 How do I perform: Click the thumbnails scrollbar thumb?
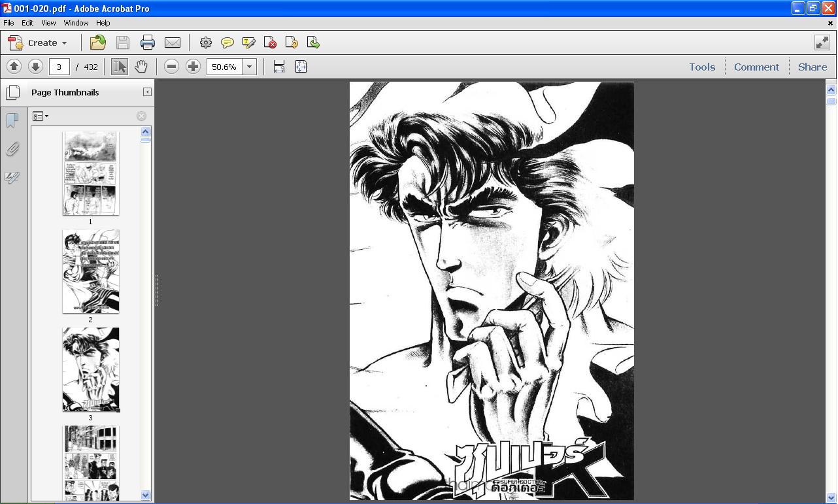pyautogui.click(x=146, y=139)
